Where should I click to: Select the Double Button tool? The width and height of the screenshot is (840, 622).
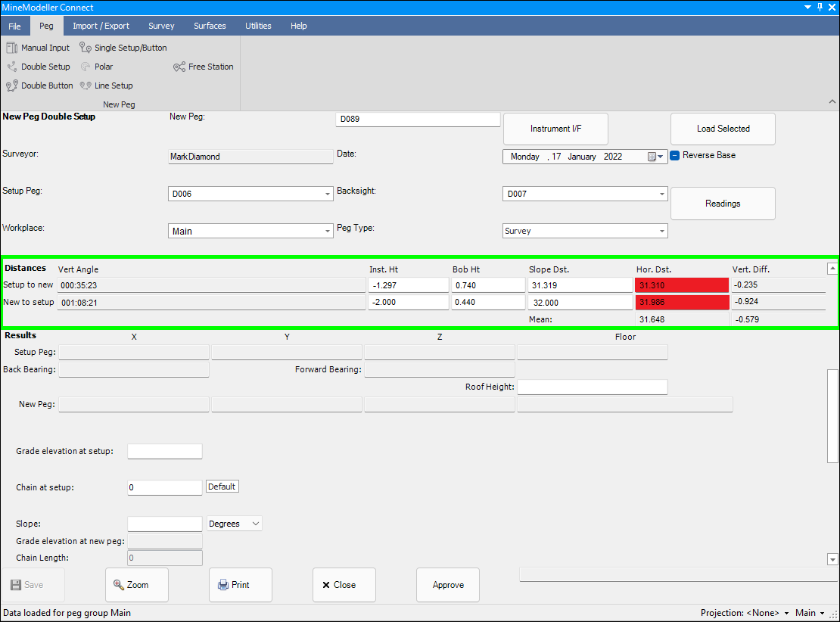pos(40,86)
